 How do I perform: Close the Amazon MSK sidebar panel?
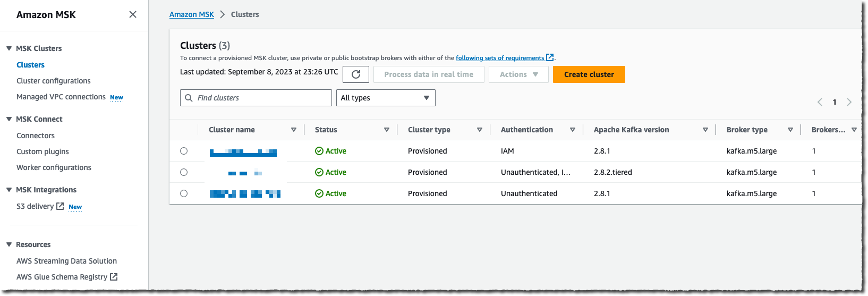pyautogui.click(x=133, y=14)
